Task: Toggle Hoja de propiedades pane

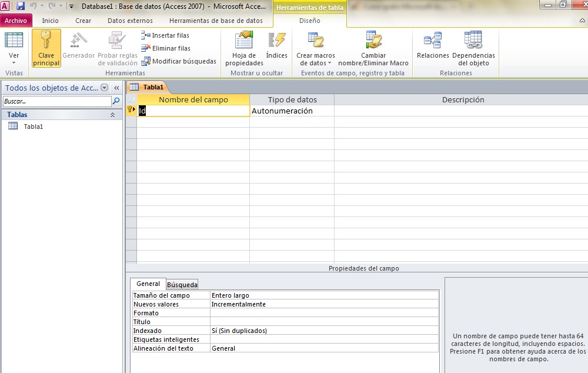Action: pos(244,49)
